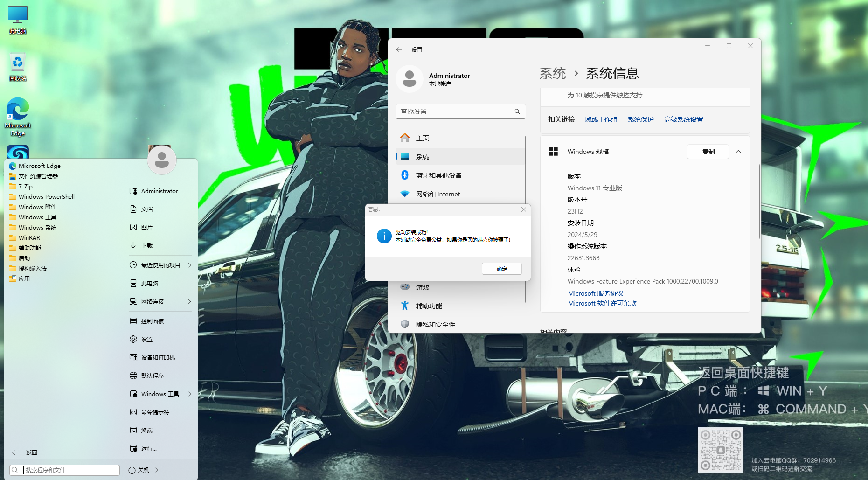The image size is (868, 480).
Task: Open the Administrator user folder entry
Action: pos(160,191)
